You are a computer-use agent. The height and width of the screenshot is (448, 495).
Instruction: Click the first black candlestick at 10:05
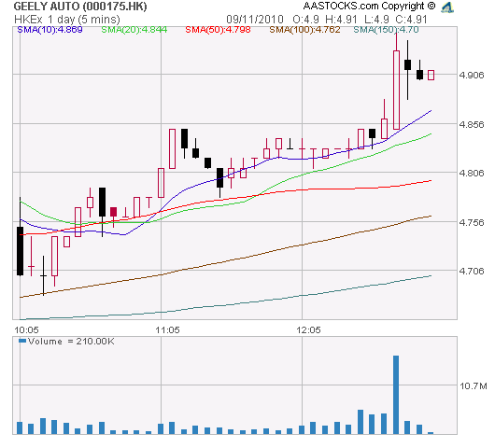[21, 251]
